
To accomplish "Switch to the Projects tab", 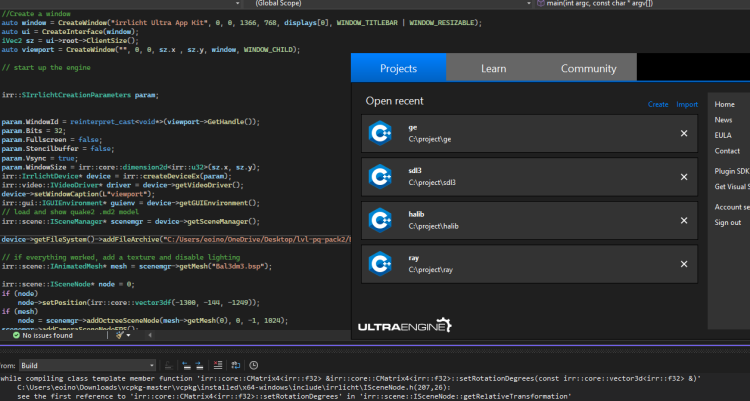I will [x=398, y=68].
